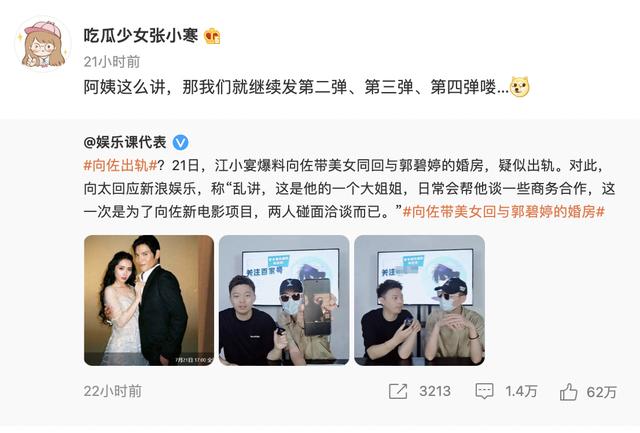Open hashtag #向佐出轨#
The image size is (640, 433).
tap(120, 166)
